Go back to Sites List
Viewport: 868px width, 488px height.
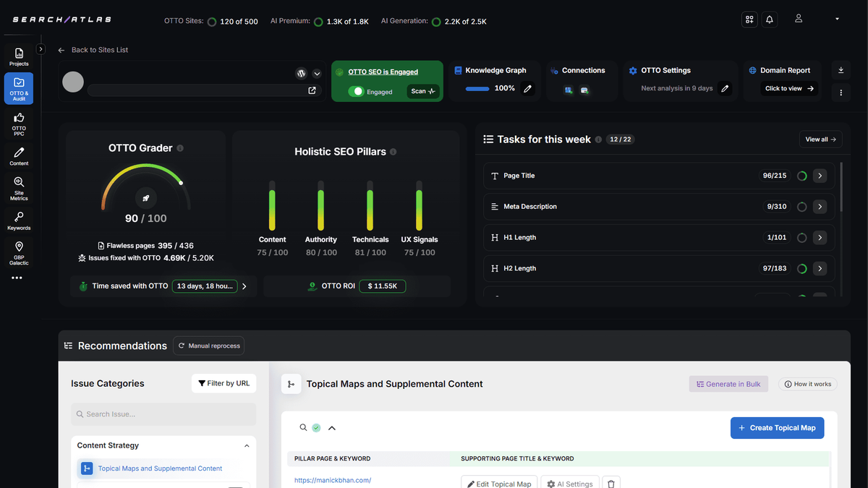click(x=93, y=50)
